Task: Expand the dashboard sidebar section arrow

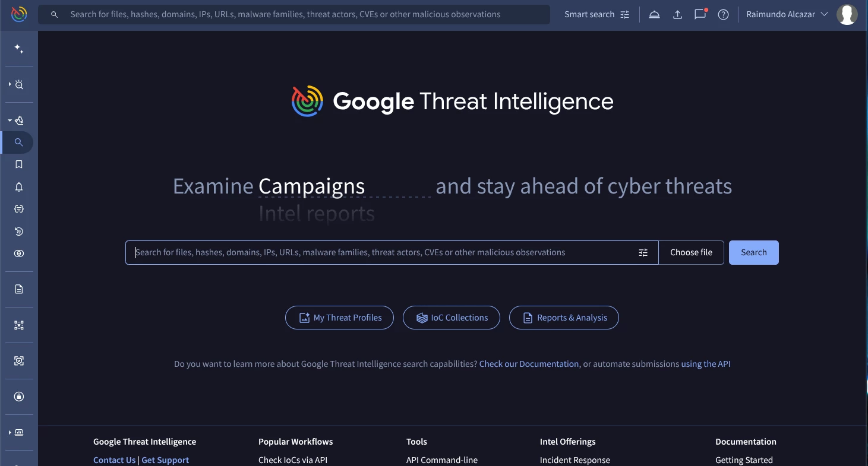Action: 10,433
